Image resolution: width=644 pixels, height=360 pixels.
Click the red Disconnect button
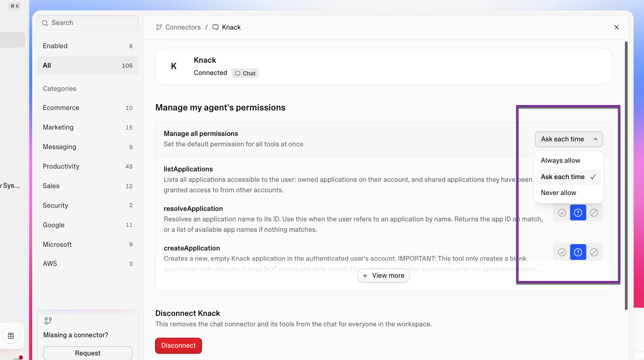(178, 345)
